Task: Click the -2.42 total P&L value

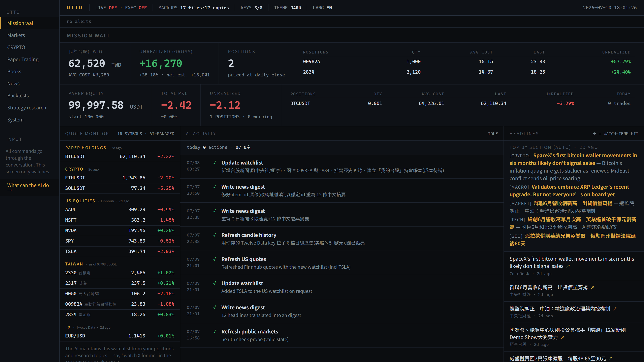Action: tap(176, 105)
